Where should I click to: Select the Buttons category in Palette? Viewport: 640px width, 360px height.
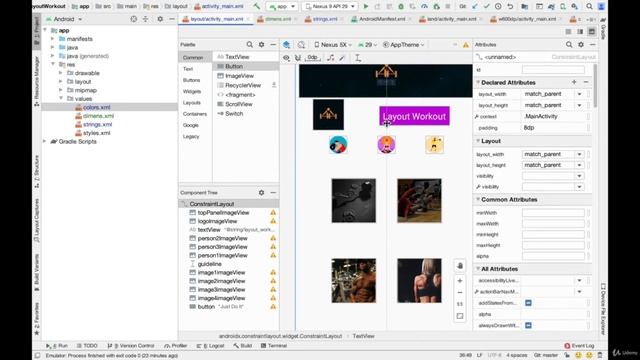(191, 80)
